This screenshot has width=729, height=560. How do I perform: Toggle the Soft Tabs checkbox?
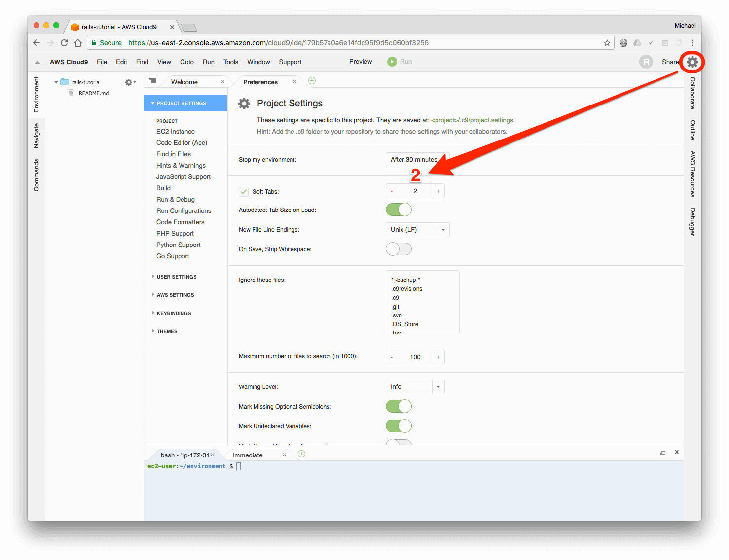click(x=244, y=192)
